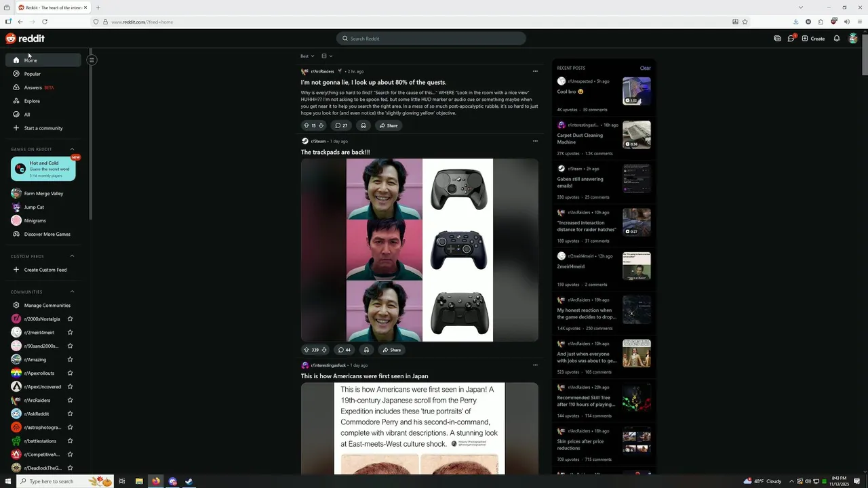Click Create Custom Feed
The width and height of the screenshot is (868, 488).
click(x=43, y=270)
